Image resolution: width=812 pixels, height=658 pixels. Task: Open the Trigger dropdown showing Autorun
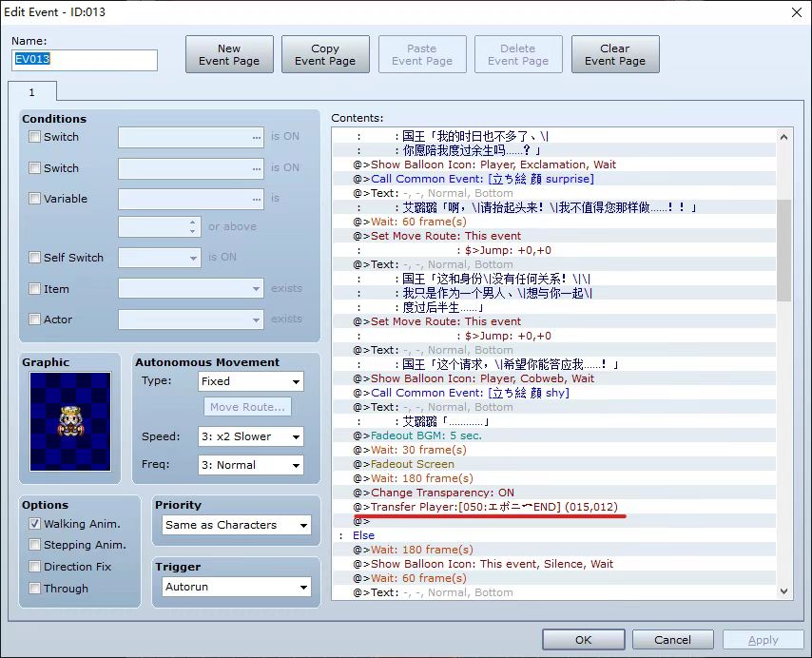click(237, 587)
